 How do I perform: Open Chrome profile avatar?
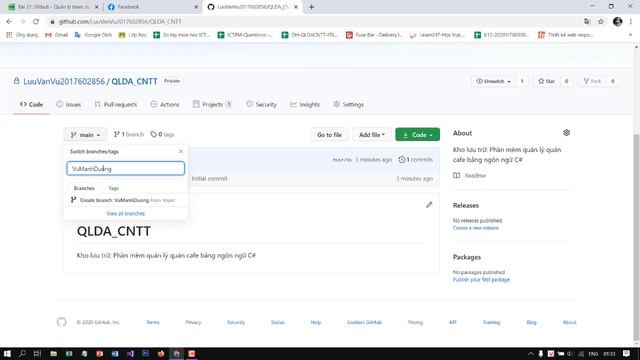point(618,22)
